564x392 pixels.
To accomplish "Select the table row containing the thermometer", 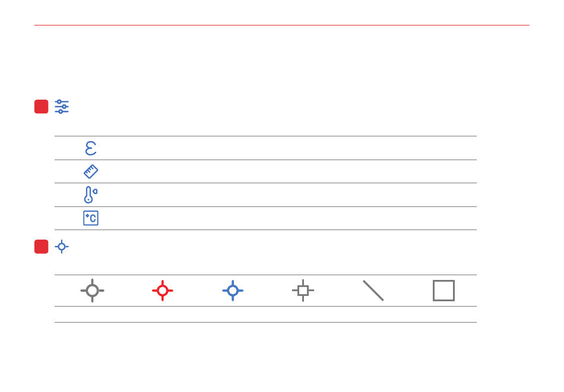I will pyautogui.click(x=265, y=195).
